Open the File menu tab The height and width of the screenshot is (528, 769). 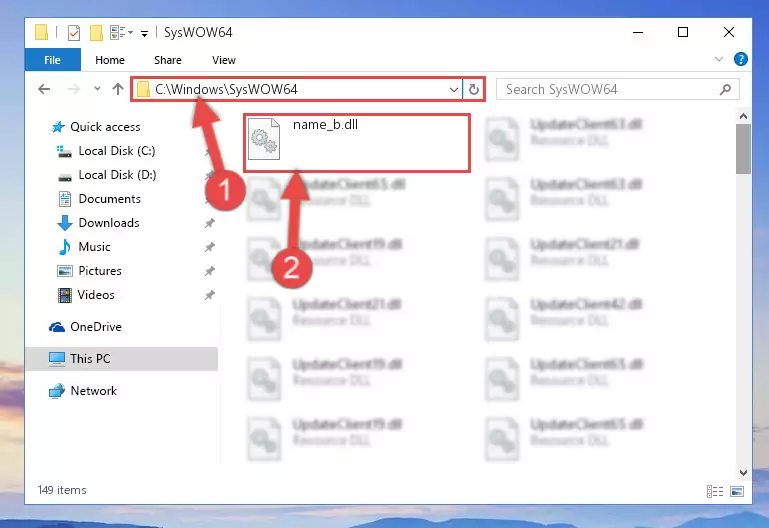pos(52,60)
